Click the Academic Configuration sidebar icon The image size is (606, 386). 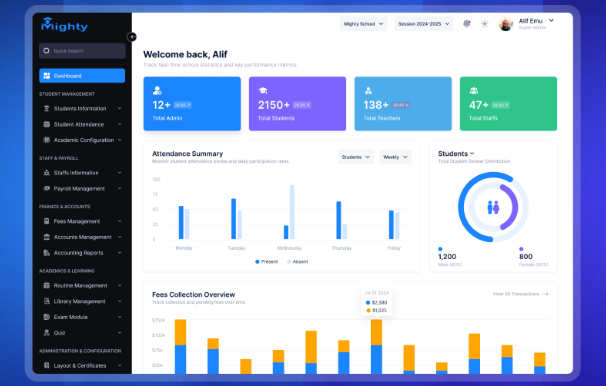coord(46,140)
